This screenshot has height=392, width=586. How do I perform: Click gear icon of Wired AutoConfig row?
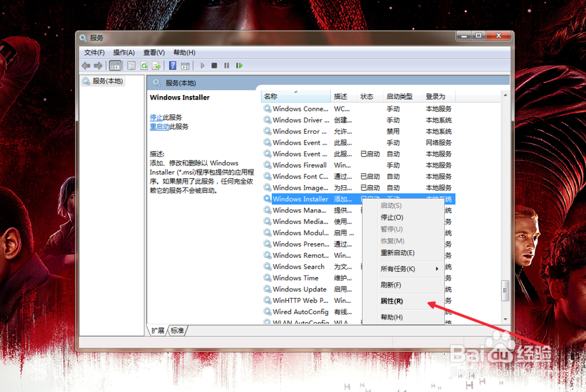tap(267, 311)
